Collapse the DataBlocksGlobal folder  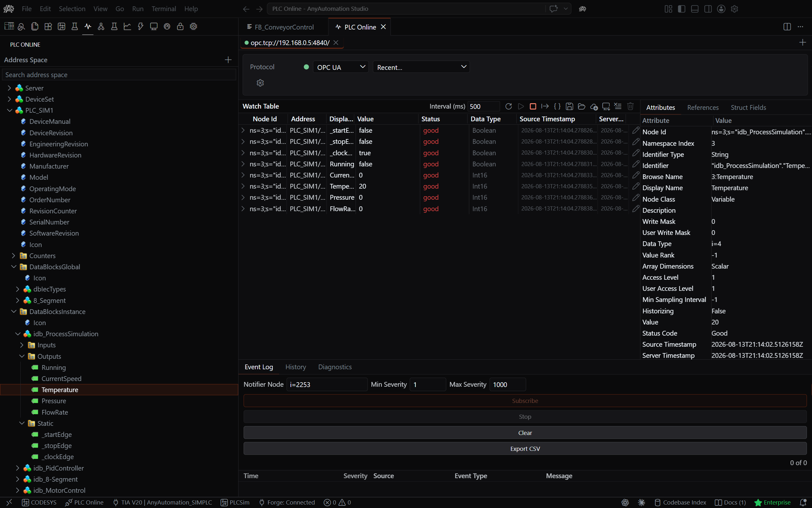coord(13,267)
